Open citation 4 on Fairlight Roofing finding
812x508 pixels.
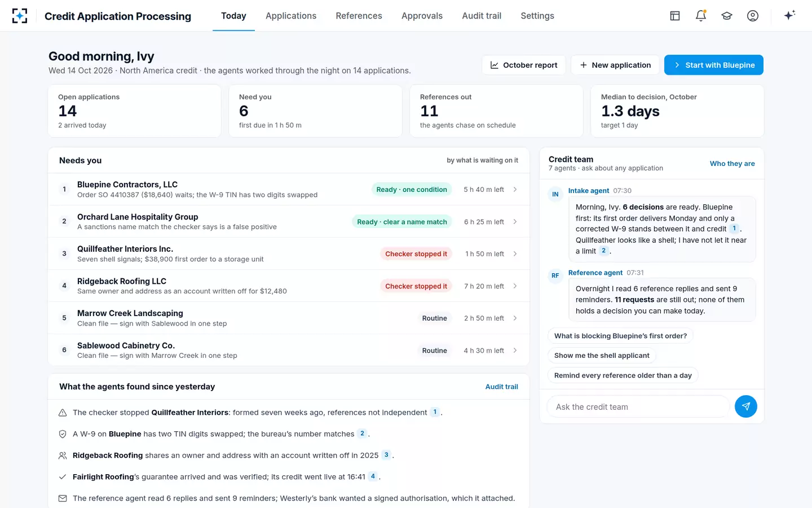pyautogui.click(x=373, y=476)
